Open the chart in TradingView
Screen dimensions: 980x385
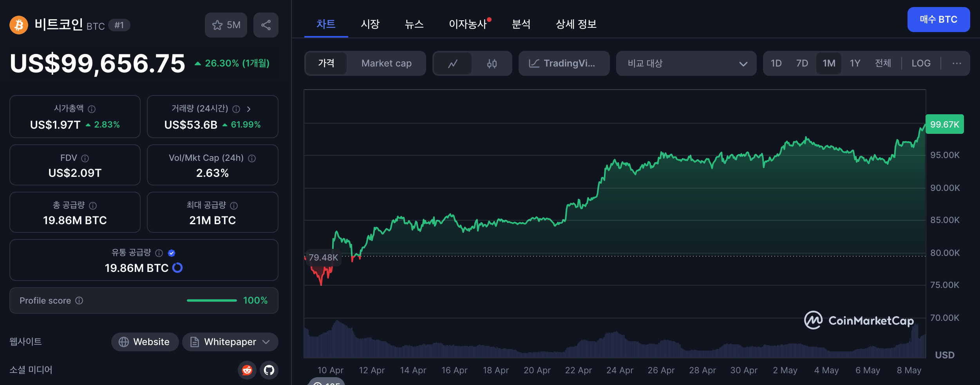pos(564,63)
